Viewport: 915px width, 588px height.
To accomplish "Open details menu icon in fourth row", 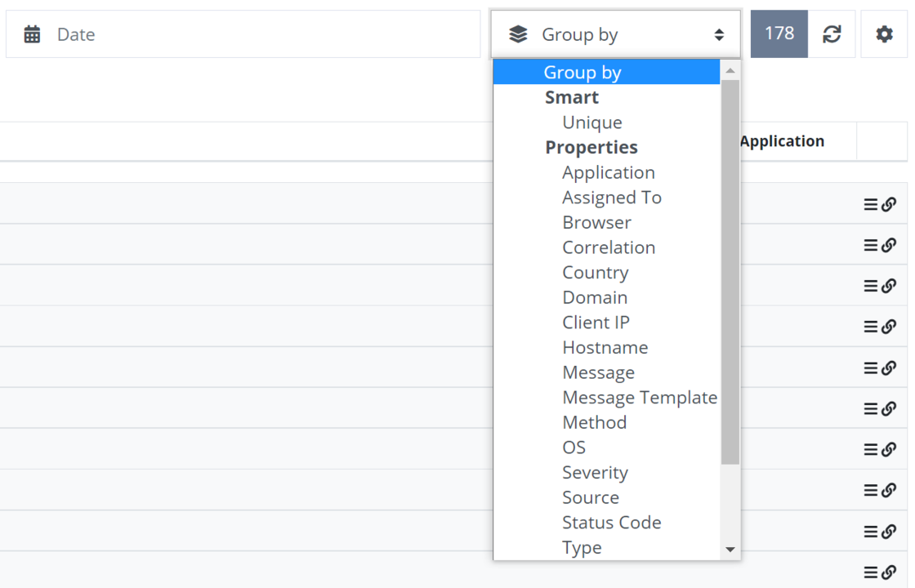I will [870, 327].
